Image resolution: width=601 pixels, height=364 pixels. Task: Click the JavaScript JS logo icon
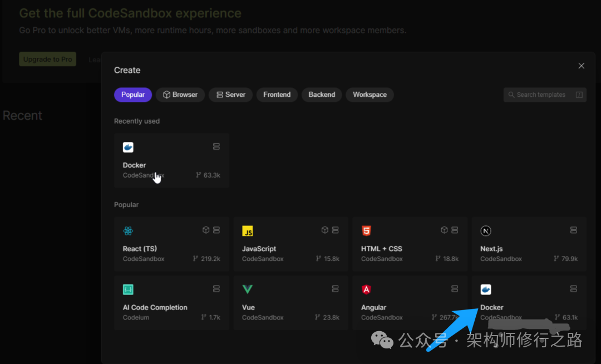248,231
